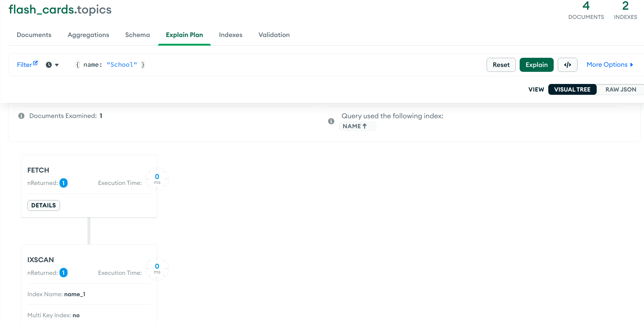Viewport: 644px width, 324px height.
Task: Open the query history clock icon
Action: (x=49, y=65)
